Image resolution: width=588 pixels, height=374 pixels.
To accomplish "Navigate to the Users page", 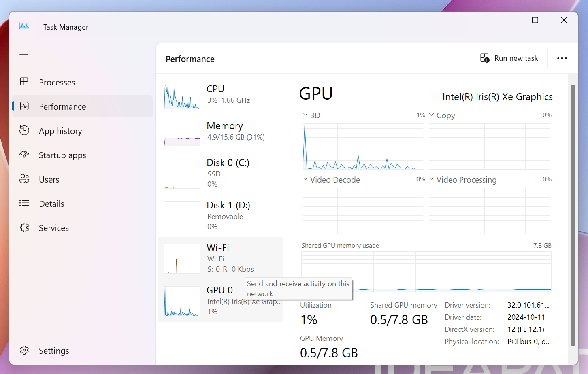I will coord(83,179).
